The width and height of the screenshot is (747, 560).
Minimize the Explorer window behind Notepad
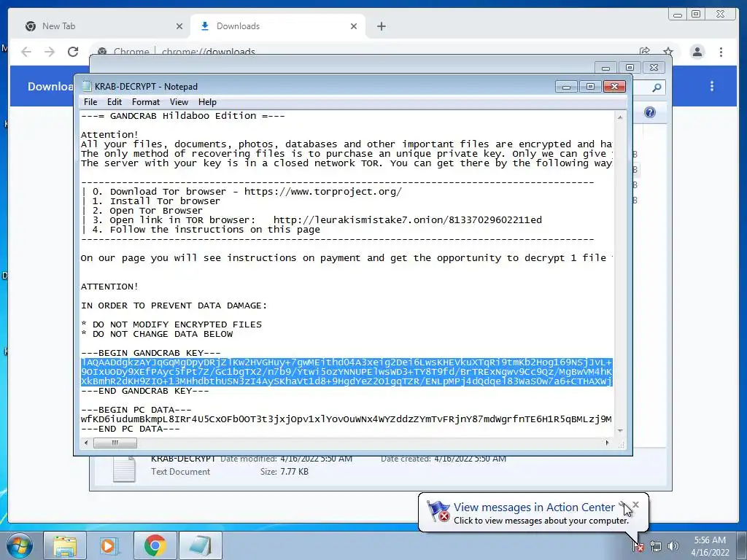(605, 68)
